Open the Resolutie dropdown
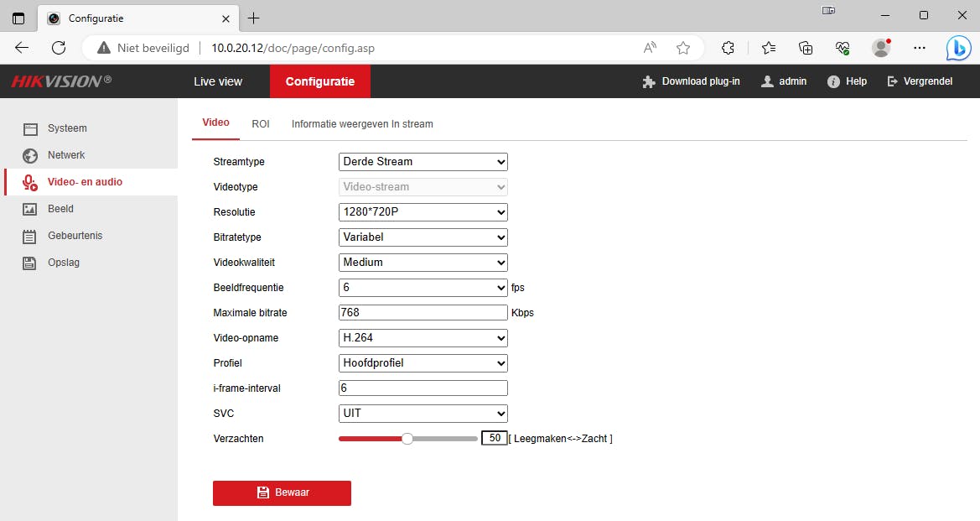Image resolution: width=980 pixels, height=521 pixels. 423,212
